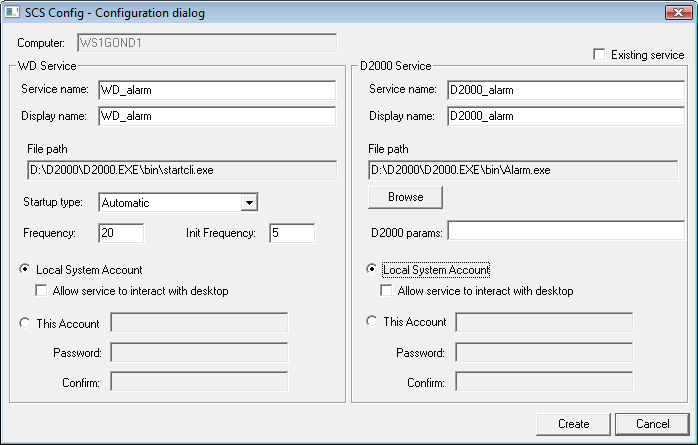
Task: Click the Create button
Action: pos(573,424)
